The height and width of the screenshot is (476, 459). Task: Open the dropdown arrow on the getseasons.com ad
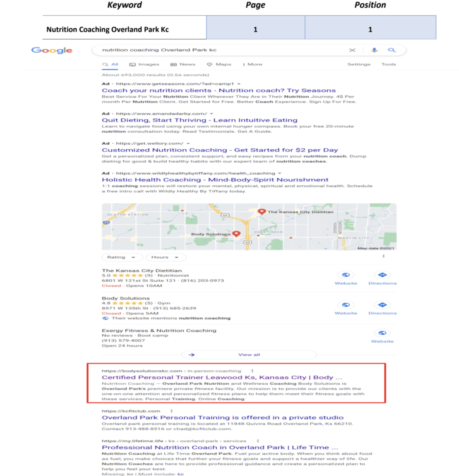239,84
